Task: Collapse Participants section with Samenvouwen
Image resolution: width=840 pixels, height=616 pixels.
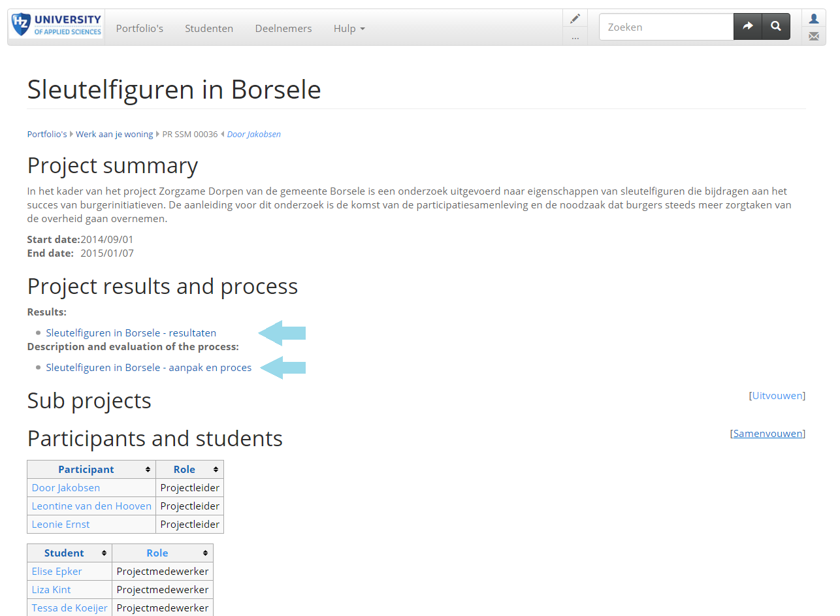Action: [x=767, y=433]
